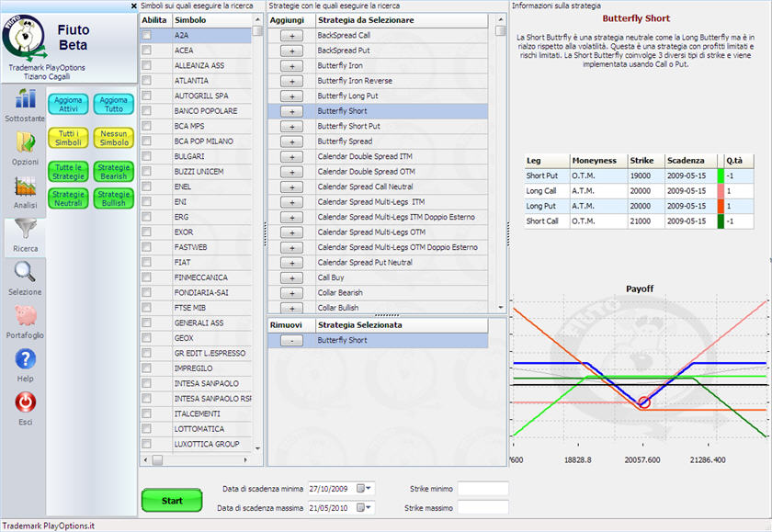Image resolution: width=772 pixels, height=532 pixels.
Task: Click the Esci exit icon
Action: coord(25,402)
